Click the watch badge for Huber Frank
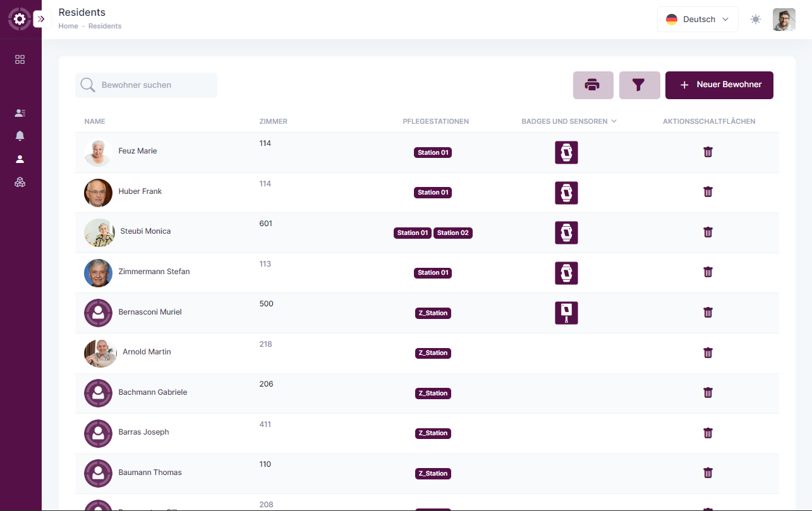The image size is (812, 511). click(x=566, y=193)
